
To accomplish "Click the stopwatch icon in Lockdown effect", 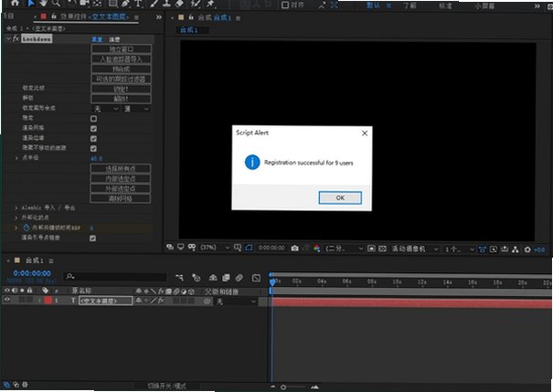I will pos(27,228).
